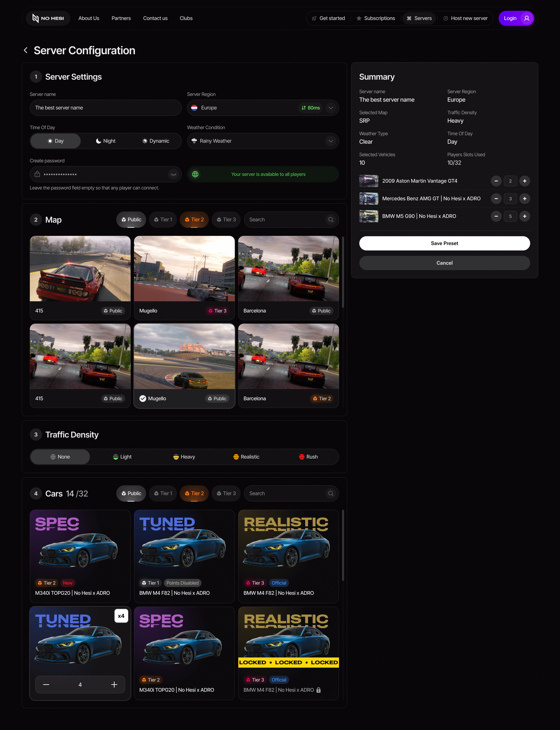Image resolution: width=560 pixels, height=730 pixels.
Task: Click the user profile icon in Login
Action: point(526,18)
